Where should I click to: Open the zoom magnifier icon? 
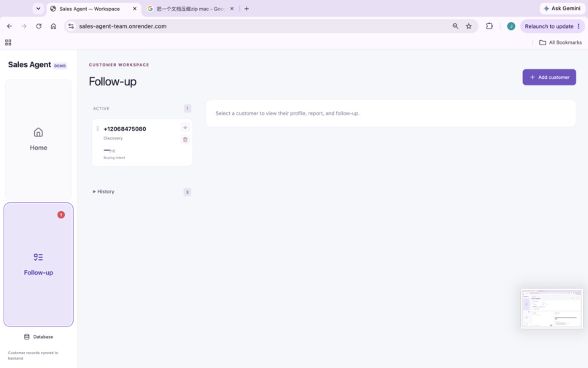point(455,26)
